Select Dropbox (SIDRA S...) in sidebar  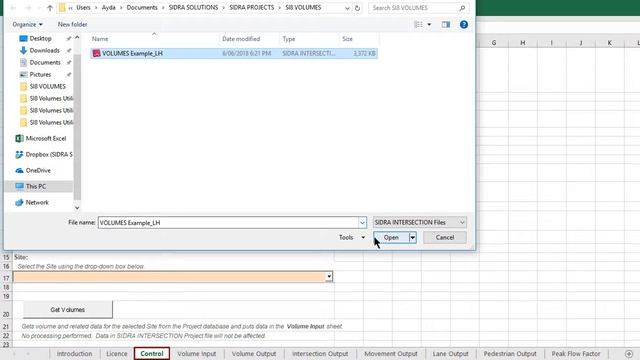click(49, 154)
